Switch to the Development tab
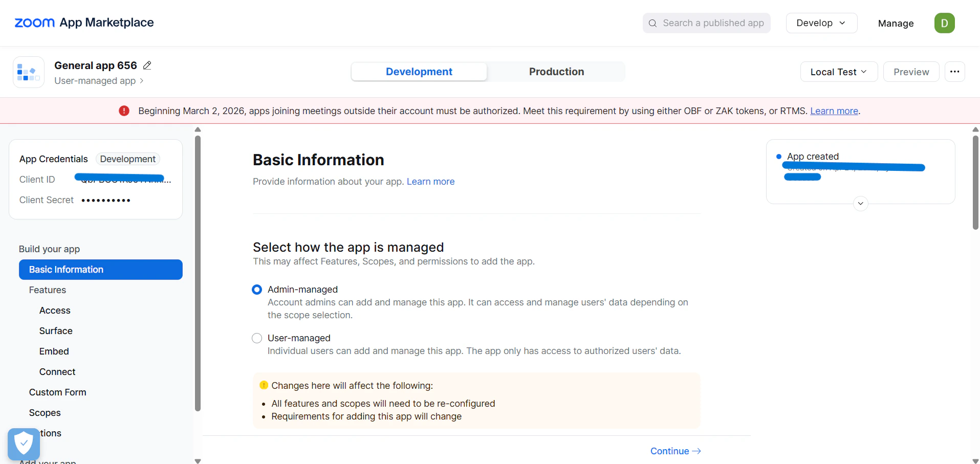 click(419, 72)
